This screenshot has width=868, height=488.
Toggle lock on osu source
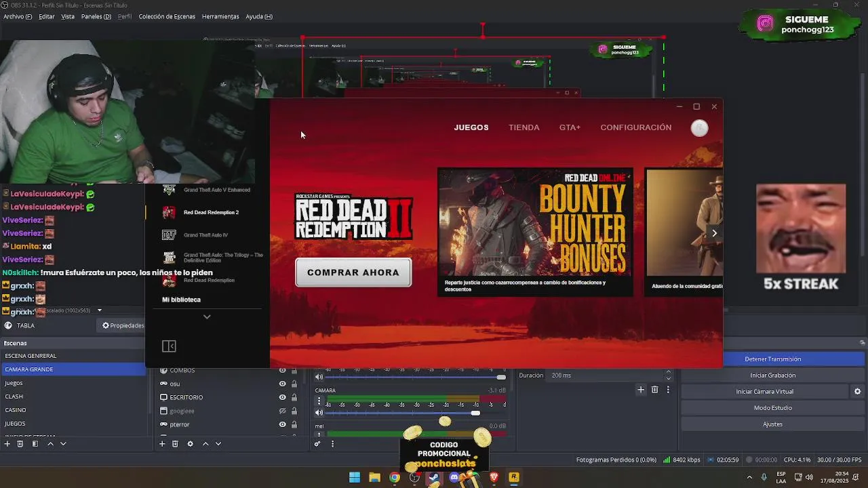(294, 384)
